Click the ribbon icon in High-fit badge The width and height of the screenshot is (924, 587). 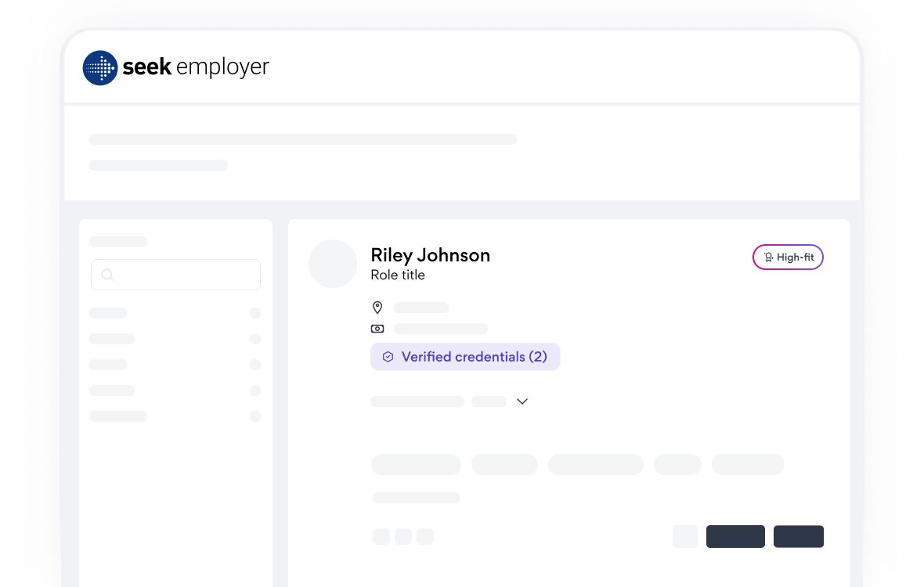[x=768, y=257]
